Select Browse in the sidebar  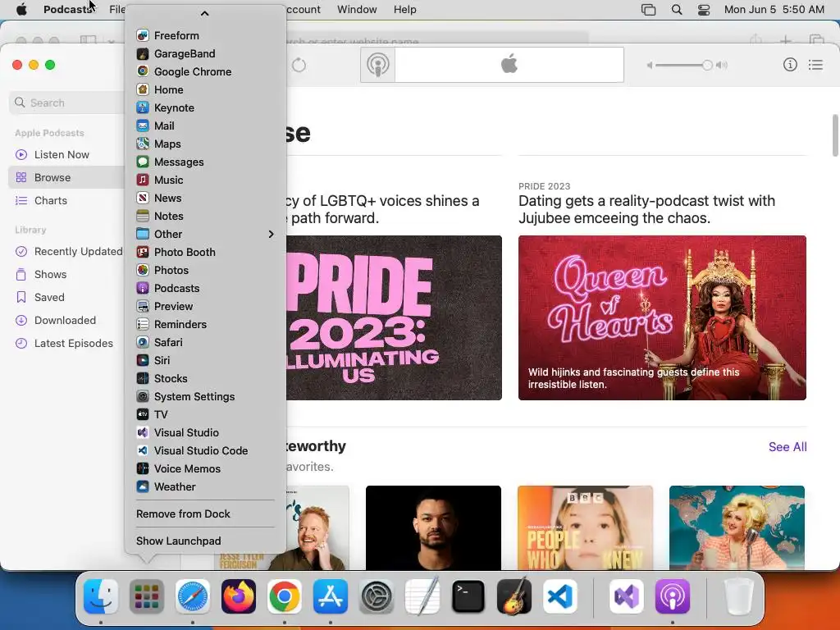[67, 177]
